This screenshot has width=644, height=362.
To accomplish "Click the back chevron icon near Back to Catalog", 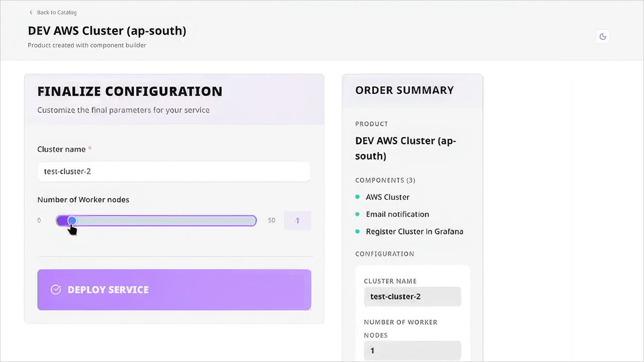I will 31,12.
